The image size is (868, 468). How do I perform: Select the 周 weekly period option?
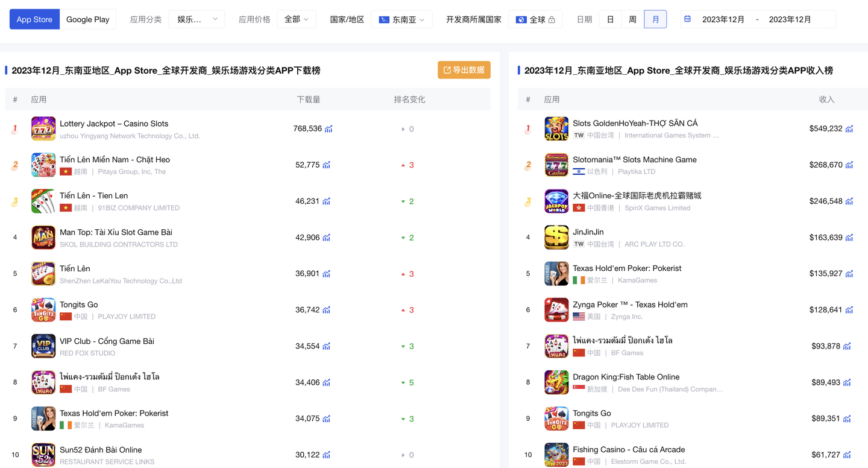tap(633, 19)
